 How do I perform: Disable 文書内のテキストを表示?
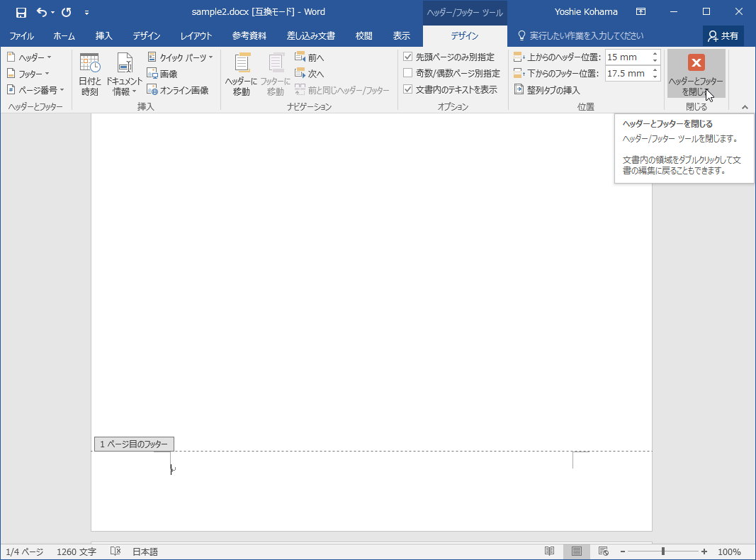tap(408, 89)
